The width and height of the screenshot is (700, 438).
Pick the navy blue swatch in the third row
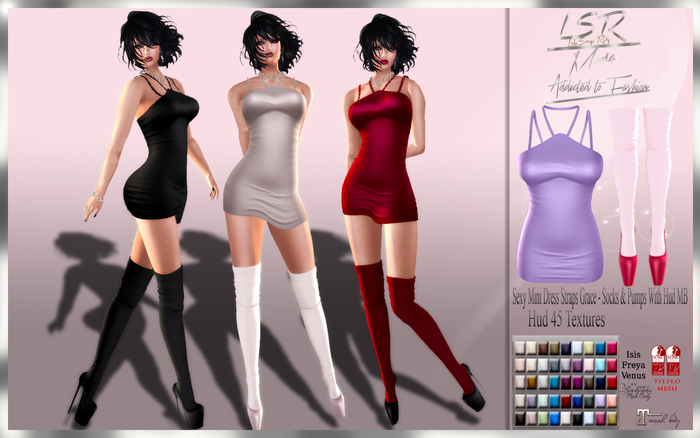pos(600,382)
